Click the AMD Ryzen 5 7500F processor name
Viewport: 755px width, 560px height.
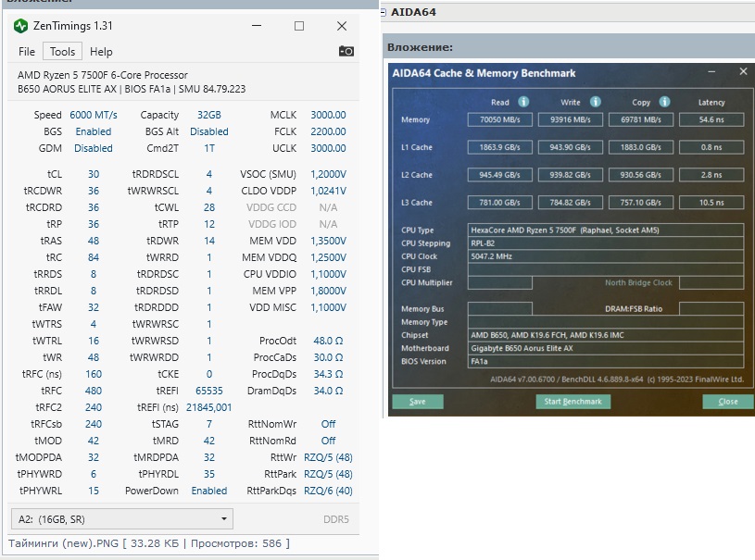coord(103,75)
